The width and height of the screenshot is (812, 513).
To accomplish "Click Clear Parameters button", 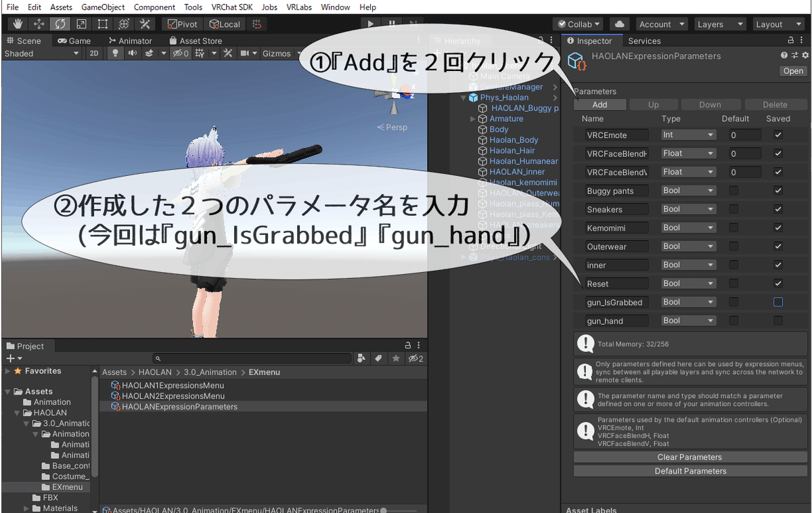I will click(x=690, y=457).
